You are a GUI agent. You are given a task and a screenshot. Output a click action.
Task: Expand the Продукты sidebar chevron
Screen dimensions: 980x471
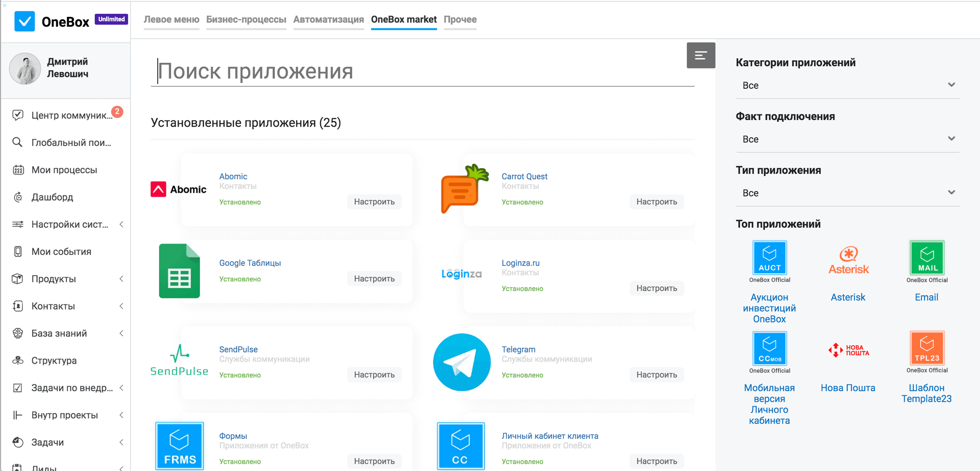click(x=121, y=278)
